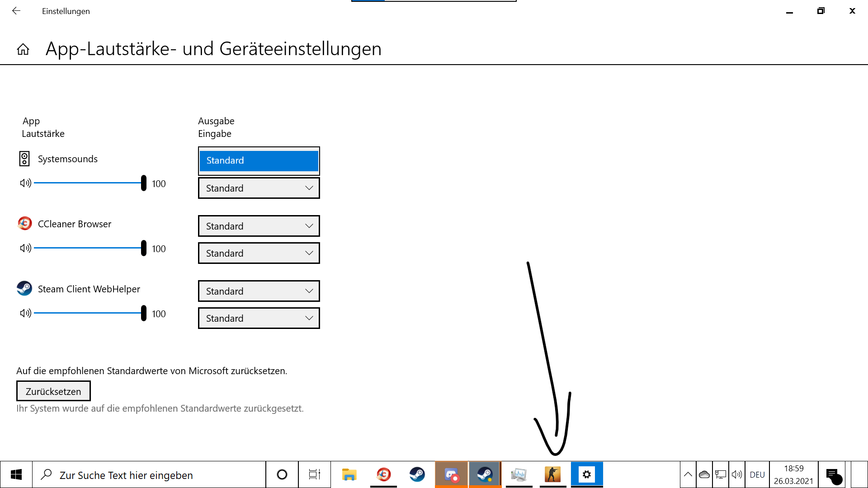
Task: Expand CCleaner Browser output dropdown
Action: pyautogui.click(x=259, y=226)
